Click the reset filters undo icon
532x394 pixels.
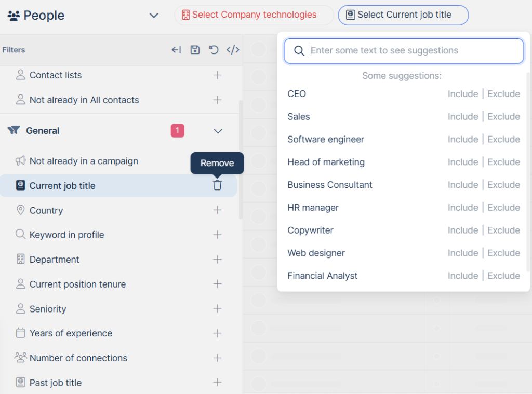tap(214, 50)
